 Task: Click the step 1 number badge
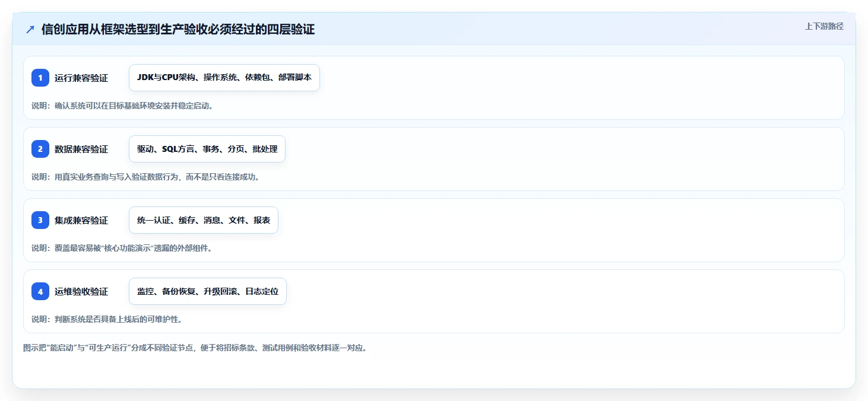click(x=40, y=78)
